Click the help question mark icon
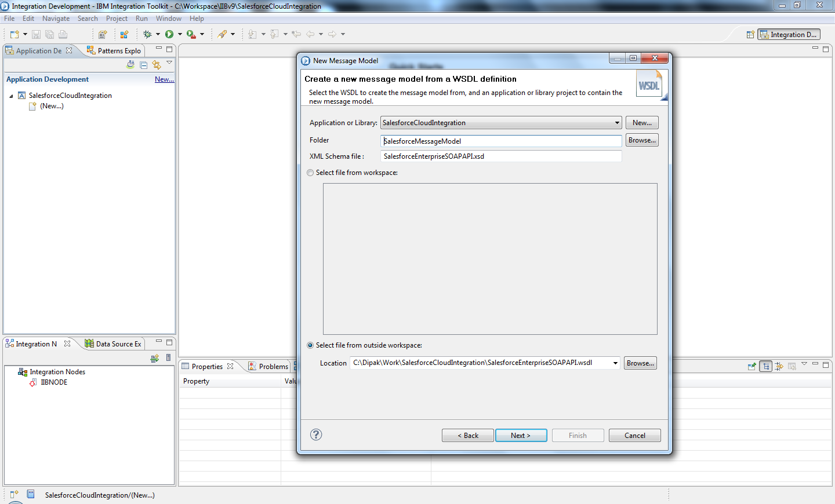 click(x=316, y=434)
